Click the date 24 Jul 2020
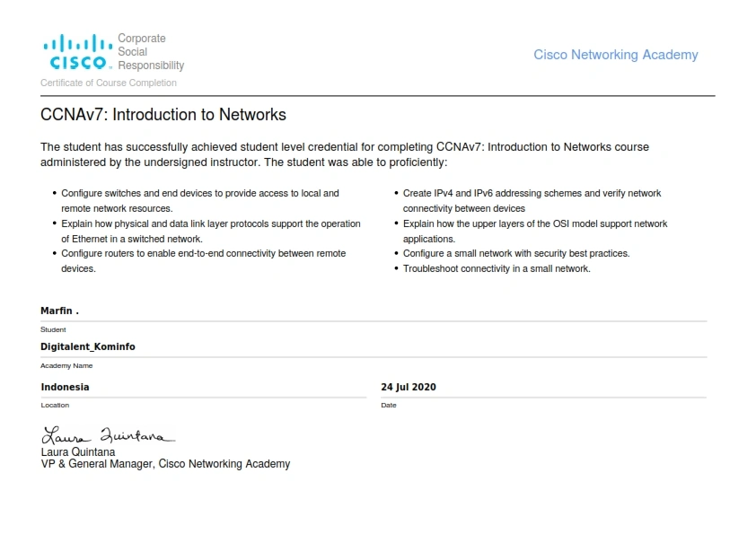Screen dimensions: 756x534 409,387
